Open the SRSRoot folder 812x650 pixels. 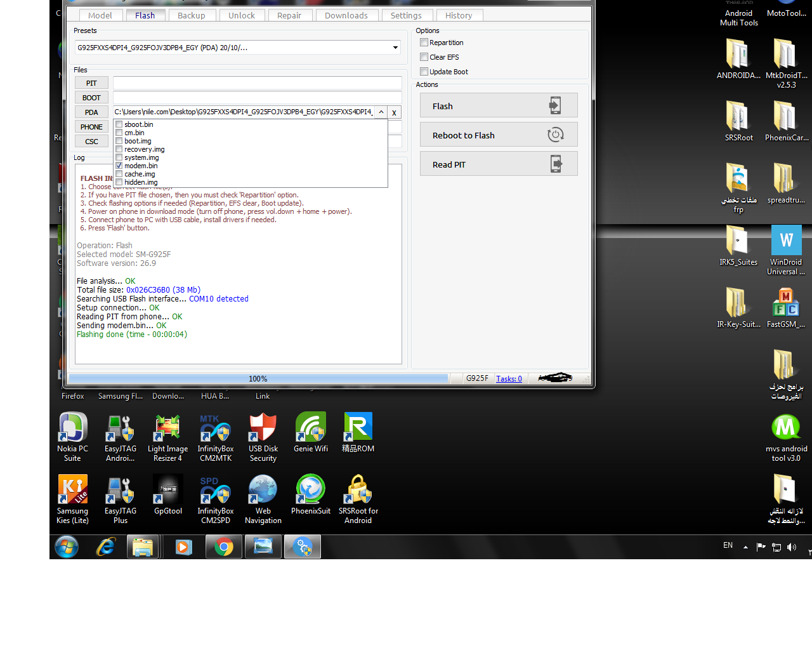739,121
